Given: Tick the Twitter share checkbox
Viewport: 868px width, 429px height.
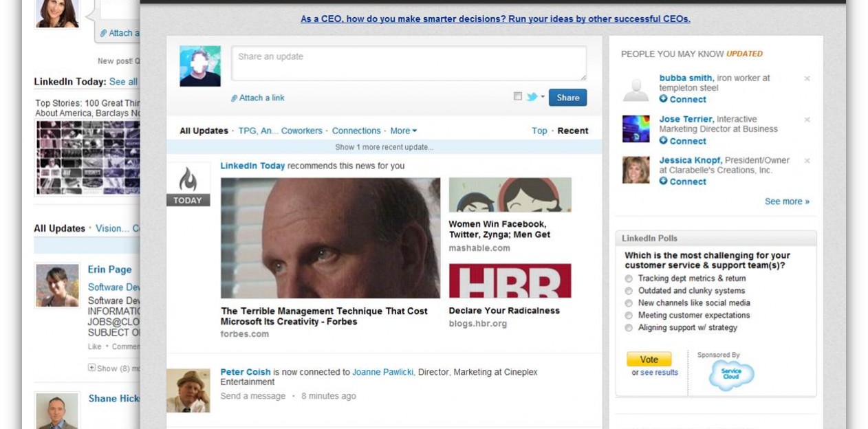Looking at the screenshot, I should [518, 97].
